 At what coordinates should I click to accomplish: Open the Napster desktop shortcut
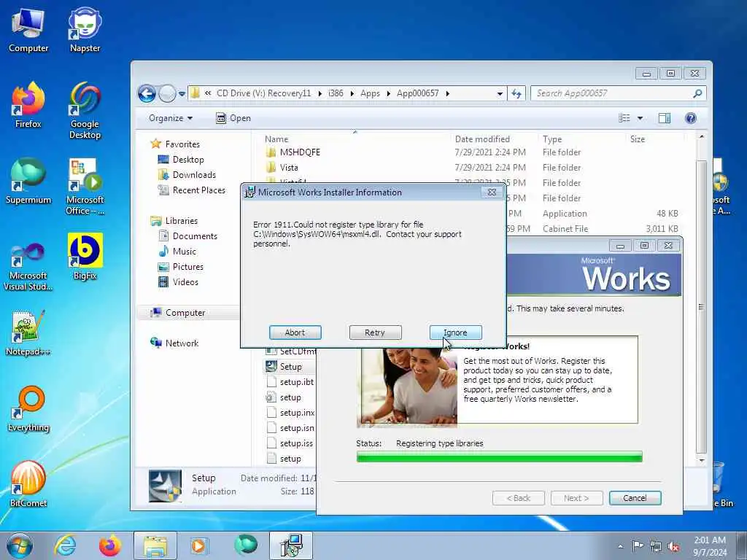(x=85, y=29)
